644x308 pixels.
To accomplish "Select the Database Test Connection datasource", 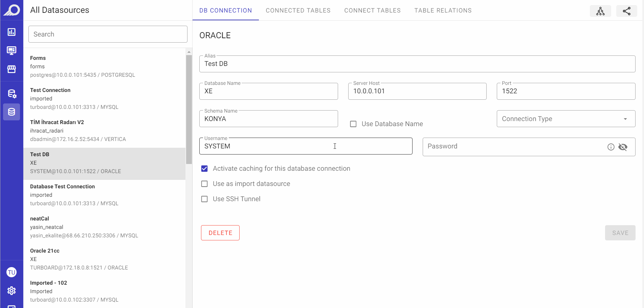I will (105, 195).
